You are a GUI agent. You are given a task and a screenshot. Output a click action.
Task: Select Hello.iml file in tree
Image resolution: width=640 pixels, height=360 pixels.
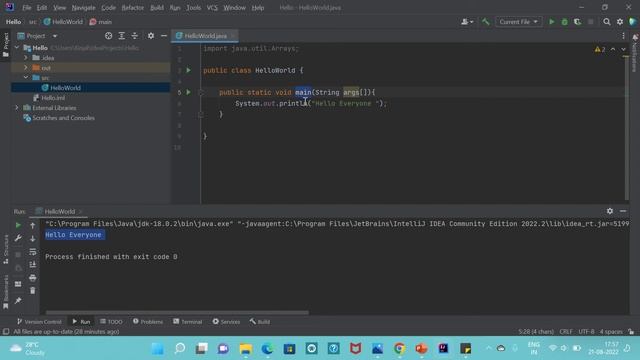[53, 98]
